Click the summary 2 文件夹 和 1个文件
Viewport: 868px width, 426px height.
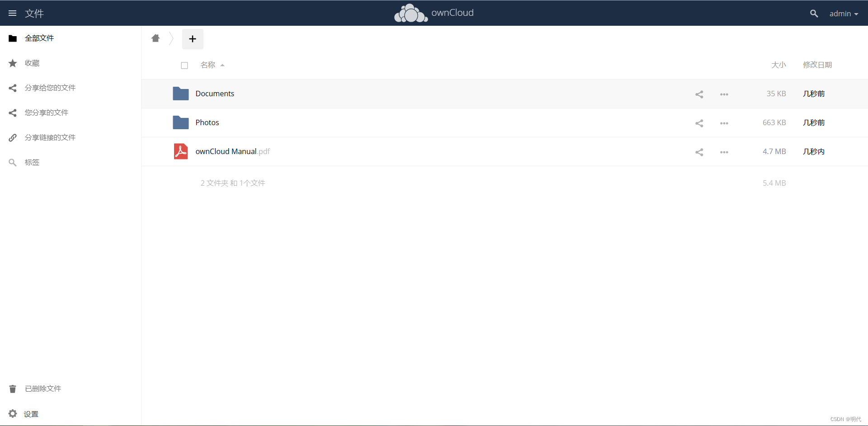tap(233, 183)
